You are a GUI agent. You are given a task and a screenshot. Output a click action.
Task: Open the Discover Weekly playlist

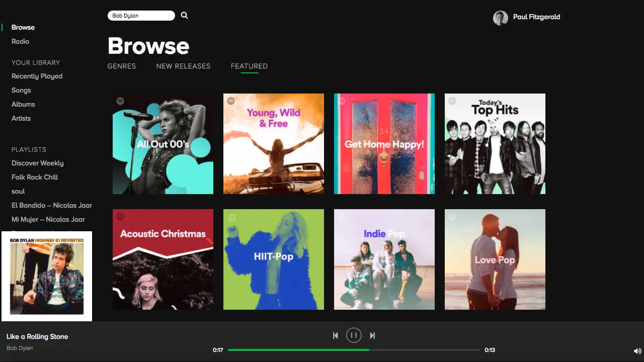point(38,163)
